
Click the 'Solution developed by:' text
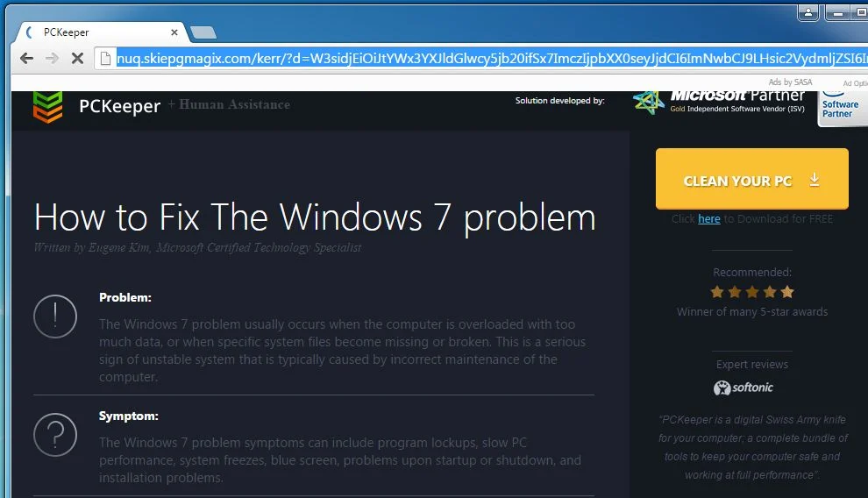click(559, 100)
